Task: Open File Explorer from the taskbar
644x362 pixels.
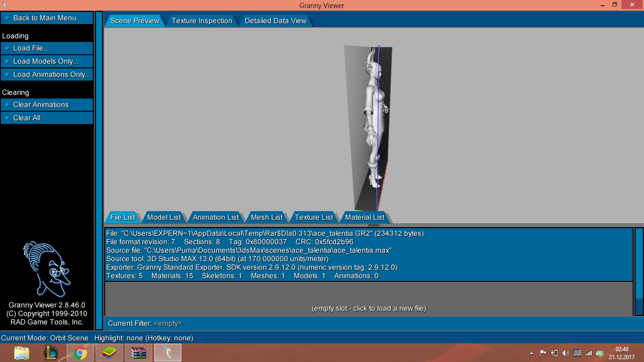Action: (22, 353)
